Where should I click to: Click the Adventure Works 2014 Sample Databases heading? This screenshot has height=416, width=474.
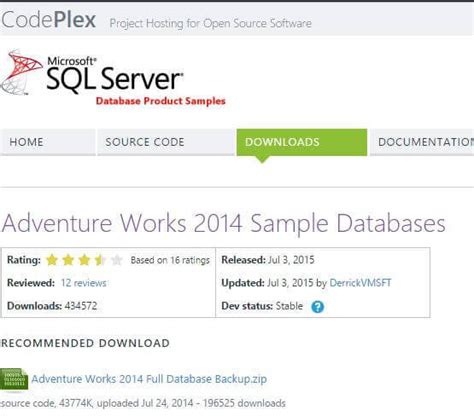pyautogui.click(x=223, y=223)
